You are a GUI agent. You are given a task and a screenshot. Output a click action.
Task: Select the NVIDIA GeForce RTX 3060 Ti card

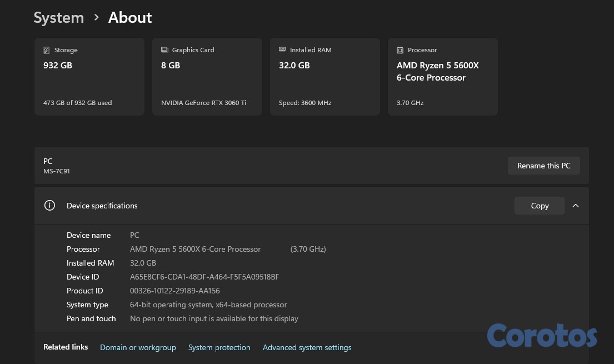[x=207, y=77]
